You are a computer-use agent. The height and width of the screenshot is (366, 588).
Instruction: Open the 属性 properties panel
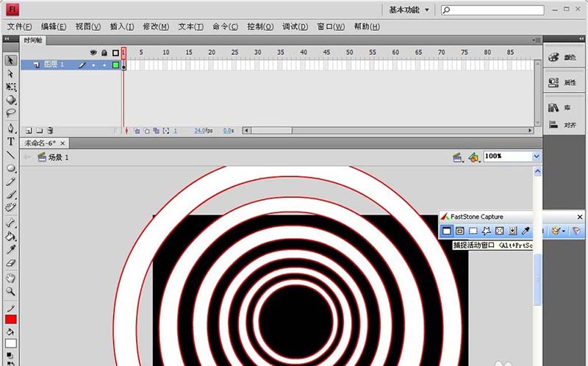point(564,82)
